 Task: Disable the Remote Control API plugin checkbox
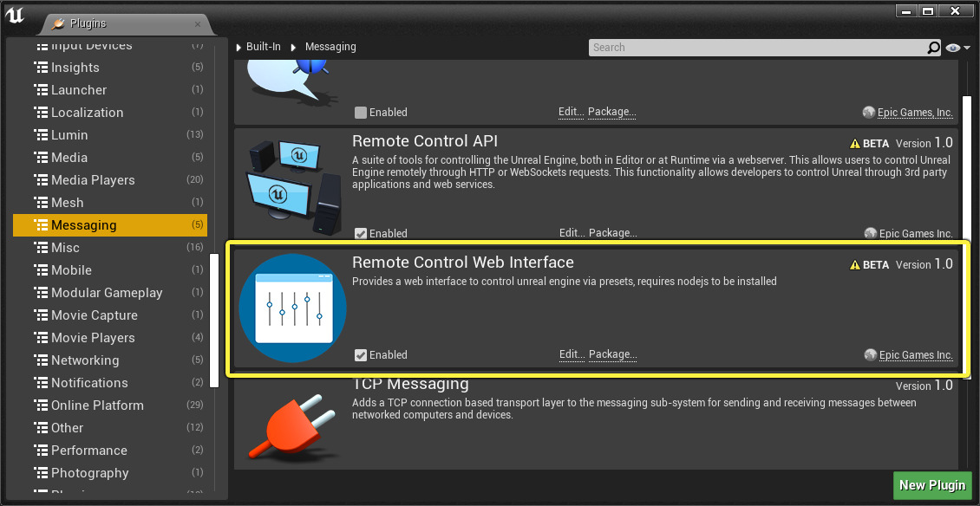(361, 234)
